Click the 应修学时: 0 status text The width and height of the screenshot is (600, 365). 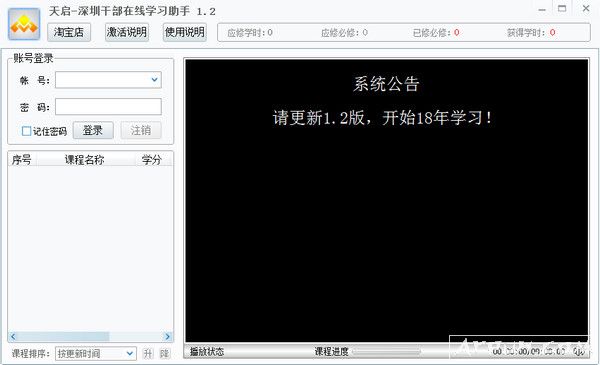coord(250,33)
